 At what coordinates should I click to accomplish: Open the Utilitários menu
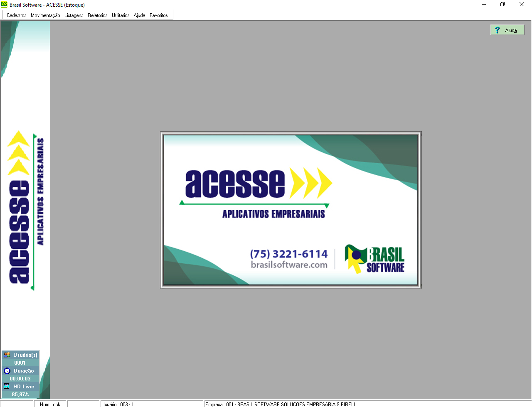click(x=121, y=15)
